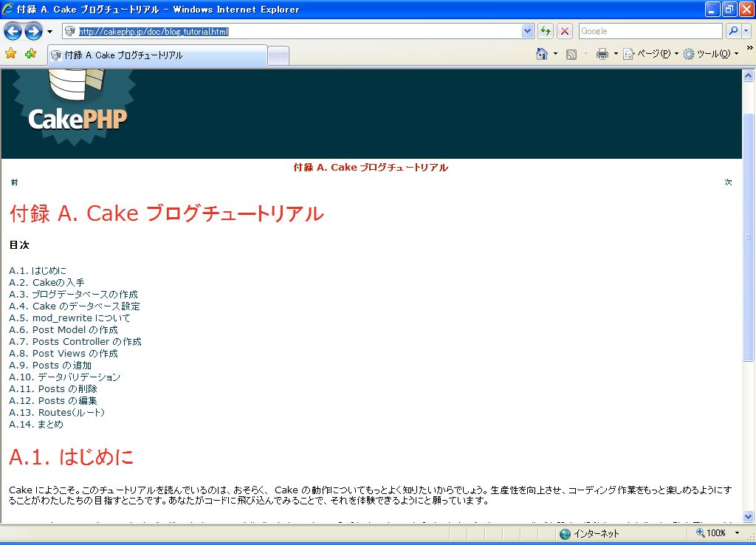
Task: Click the RSS feeds icon
Action: [571, 54]
